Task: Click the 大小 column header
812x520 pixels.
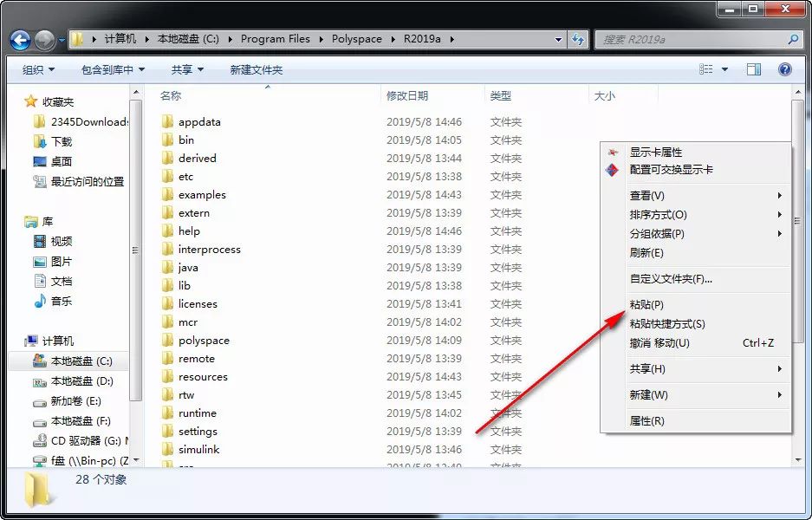Action: (604, 96)
